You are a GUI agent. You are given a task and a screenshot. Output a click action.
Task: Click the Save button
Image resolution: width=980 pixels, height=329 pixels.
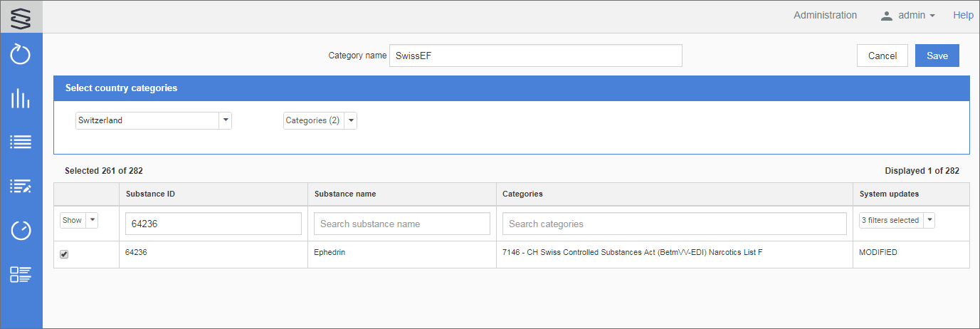(x=937, y=56)
